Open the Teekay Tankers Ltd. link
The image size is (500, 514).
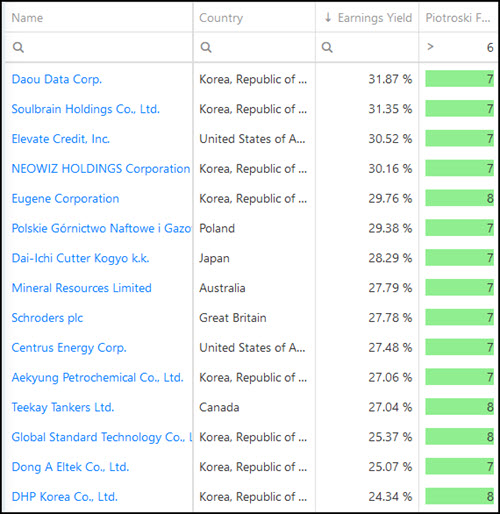pos(63,407)
